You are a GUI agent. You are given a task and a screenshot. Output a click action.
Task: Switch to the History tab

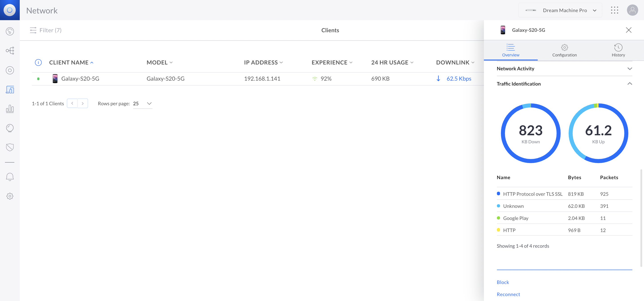point(618,50)
